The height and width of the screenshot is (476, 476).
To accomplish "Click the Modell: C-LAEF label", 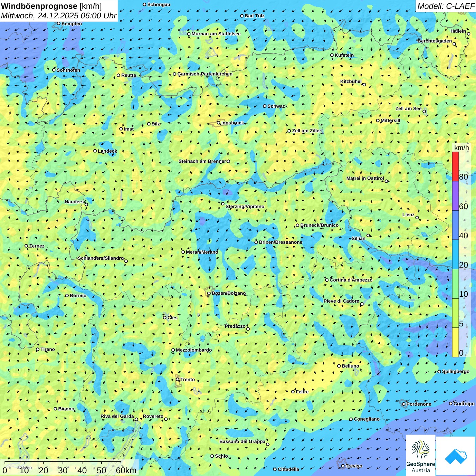I will coord(446,6).
